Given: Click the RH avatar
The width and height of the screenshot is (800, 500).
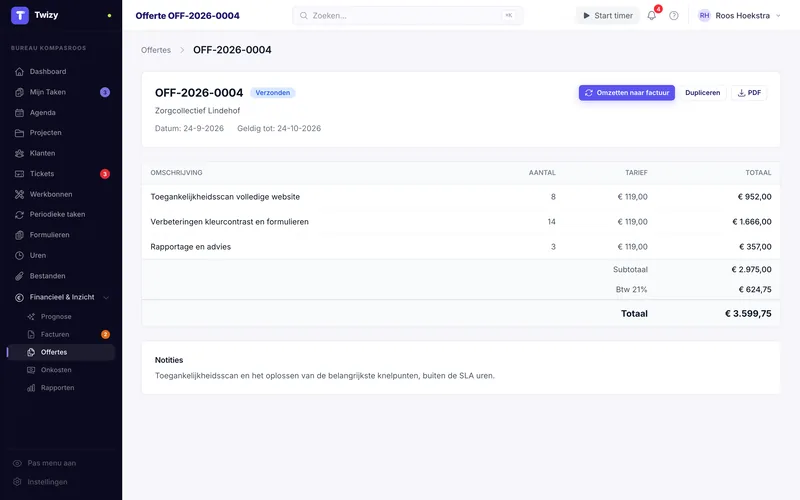Looking at the screenshot, I should point(704,16).
